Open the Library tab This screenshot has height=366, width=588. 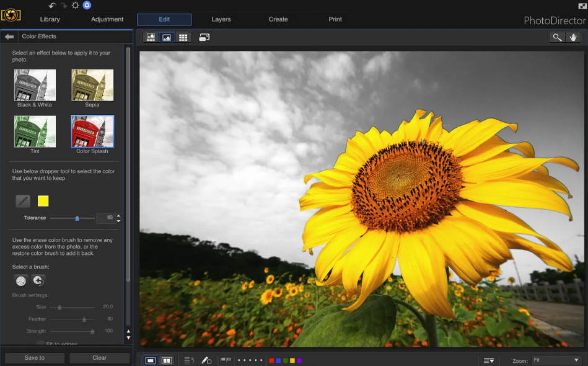50,19
